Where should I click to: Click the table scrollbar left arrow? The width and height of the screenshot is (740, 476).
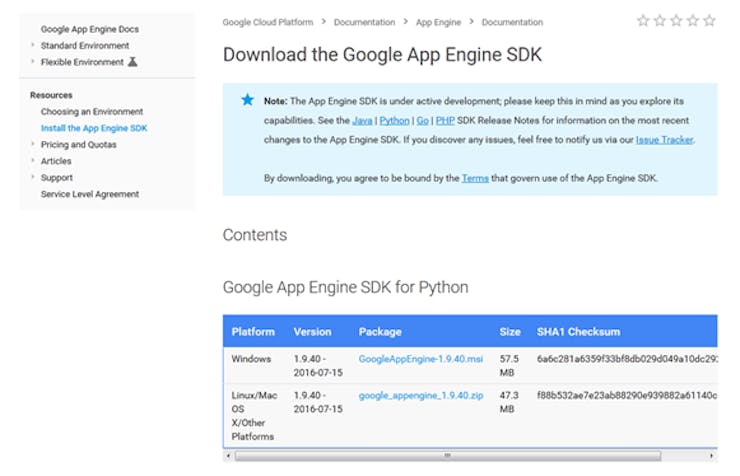229,455
